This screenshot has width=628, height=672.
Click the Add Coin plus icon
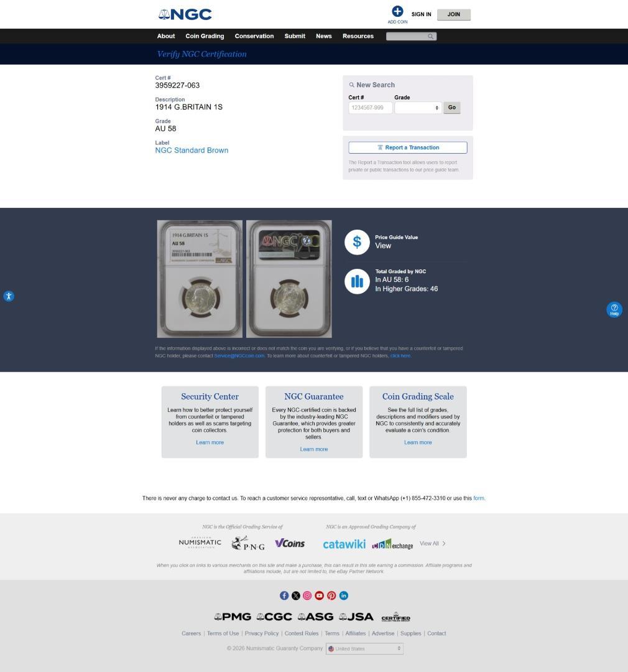(x=397, y=12)
